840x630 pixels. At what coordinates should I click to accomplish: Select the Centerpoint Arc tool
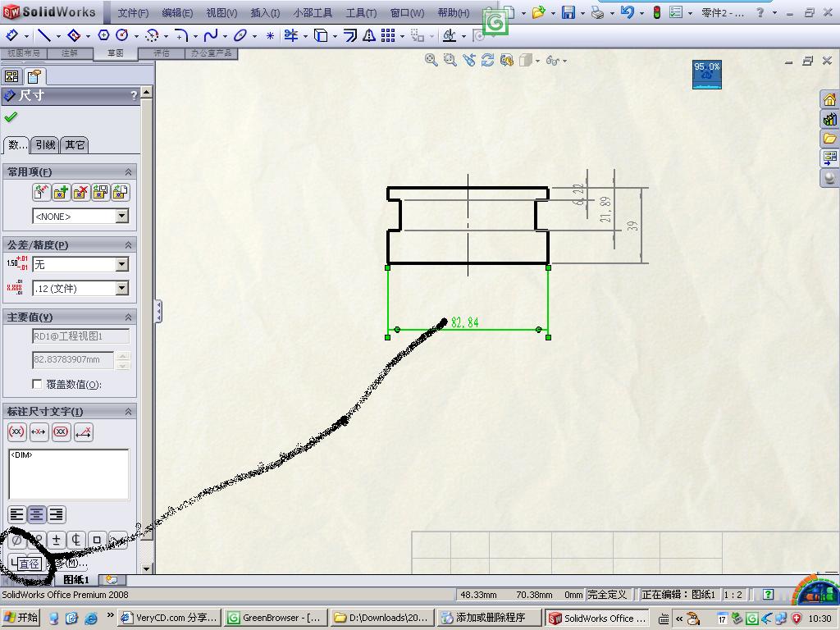[152, 35]
